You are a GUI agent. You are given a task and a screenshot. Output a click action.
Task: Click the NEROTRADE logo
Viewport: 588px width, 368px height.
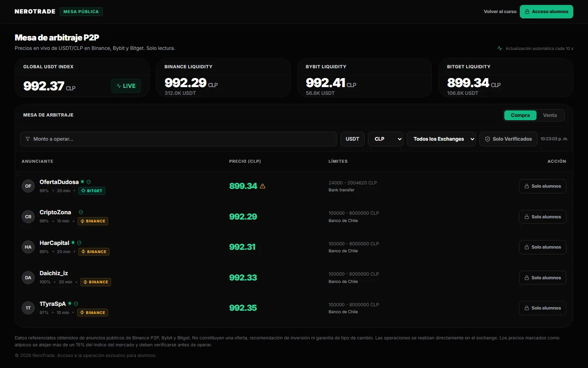(35, 11)
